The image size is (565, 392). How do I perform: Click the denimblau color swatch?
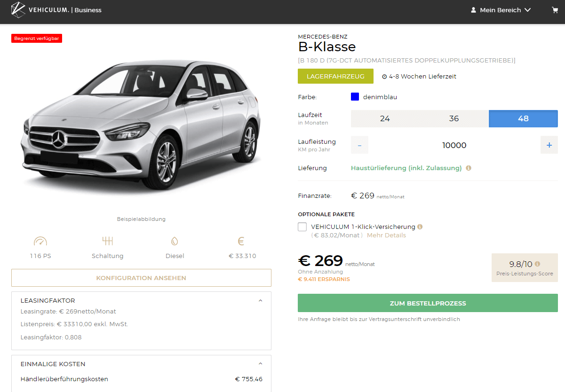click(355, 97)
